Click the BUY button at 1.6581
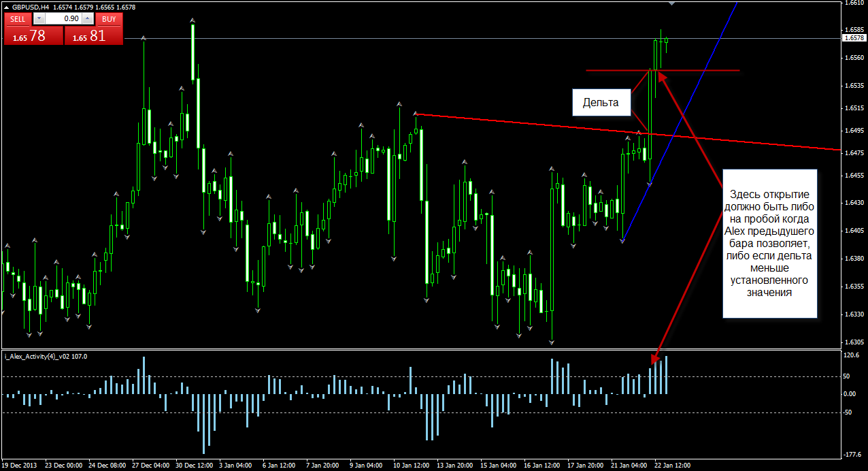868x471 pixels. pyautogui.click(x=94, y=36)
